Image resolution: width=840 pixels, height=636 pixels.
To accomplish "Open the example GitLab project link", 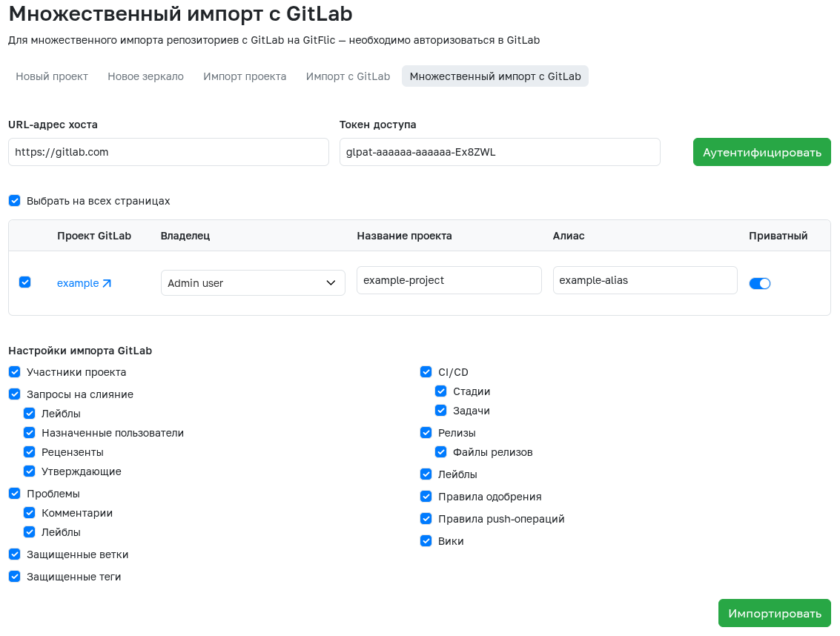I will 78,283.
